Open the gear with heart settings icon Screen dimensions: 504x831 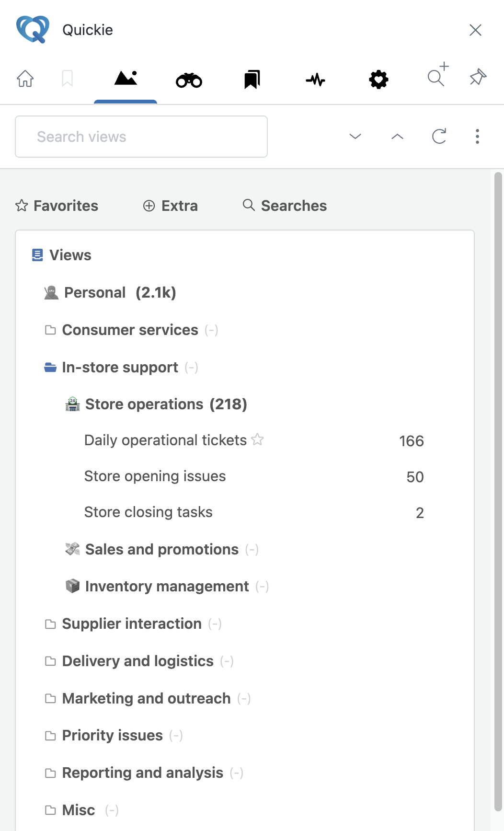pos(378,79)
